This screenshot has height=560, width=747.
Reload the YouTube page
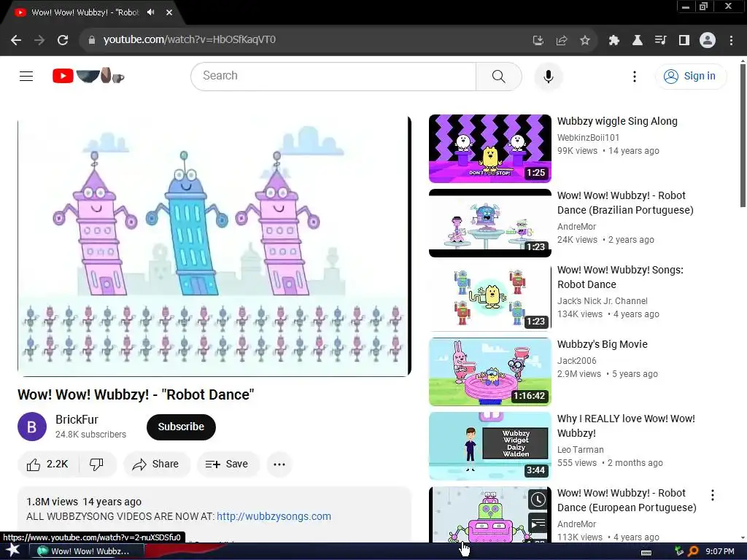pos(63,40)
